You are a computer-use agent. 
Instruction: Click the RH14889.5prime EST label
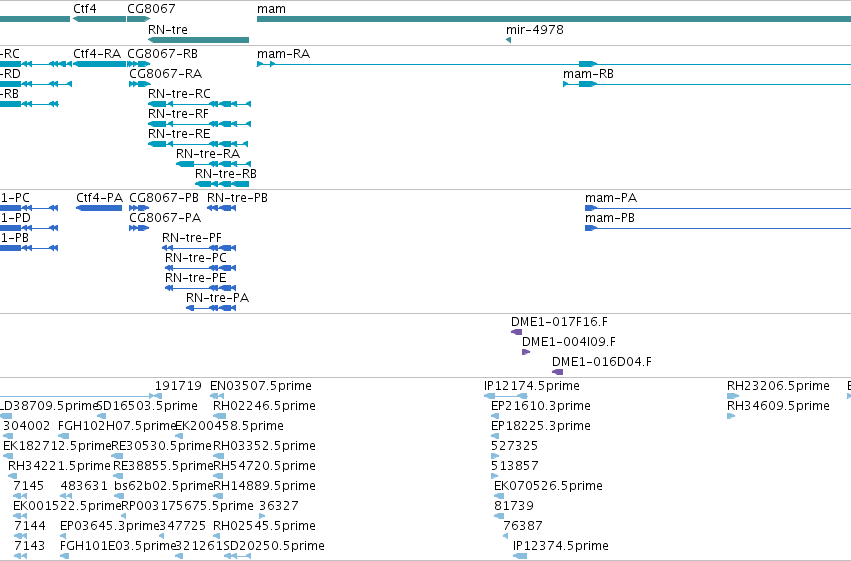point(264,486)
